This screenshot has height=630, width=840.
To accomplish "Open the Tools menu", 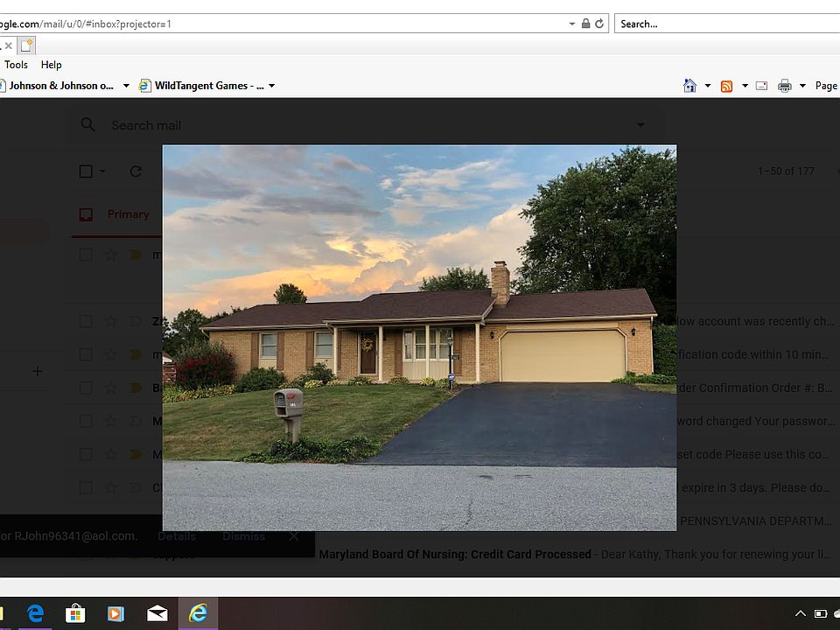I will coord(16,64).
